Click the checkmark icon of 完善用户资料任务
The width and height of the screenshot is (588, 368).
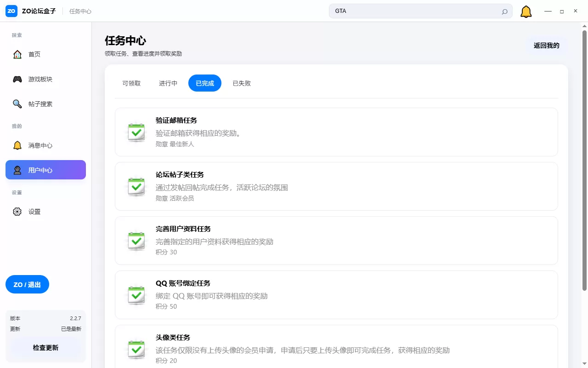pos(136,241)
